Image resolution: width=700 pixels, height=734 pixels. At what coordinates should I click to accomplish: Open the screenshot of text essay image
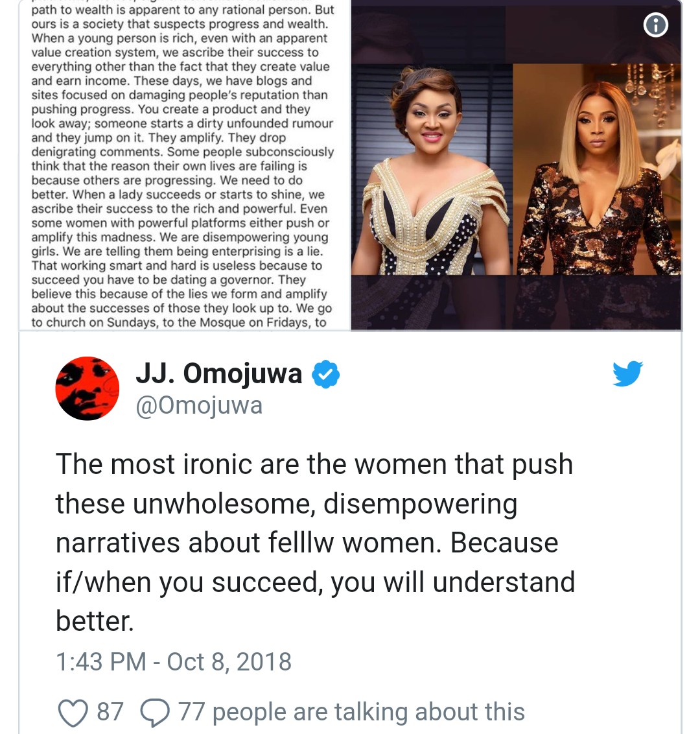[x=184, y=165]
